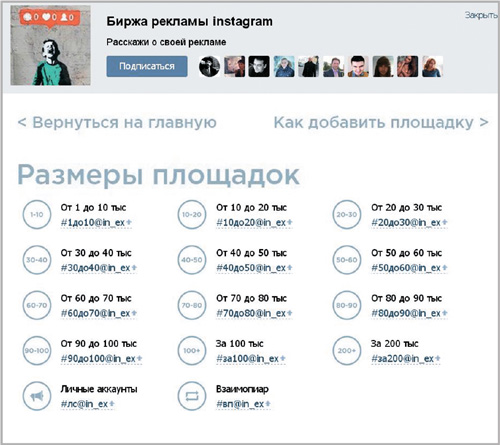Open the 50-60 circle icon
The image size is (500, 445).
click(x=347, y=260)
